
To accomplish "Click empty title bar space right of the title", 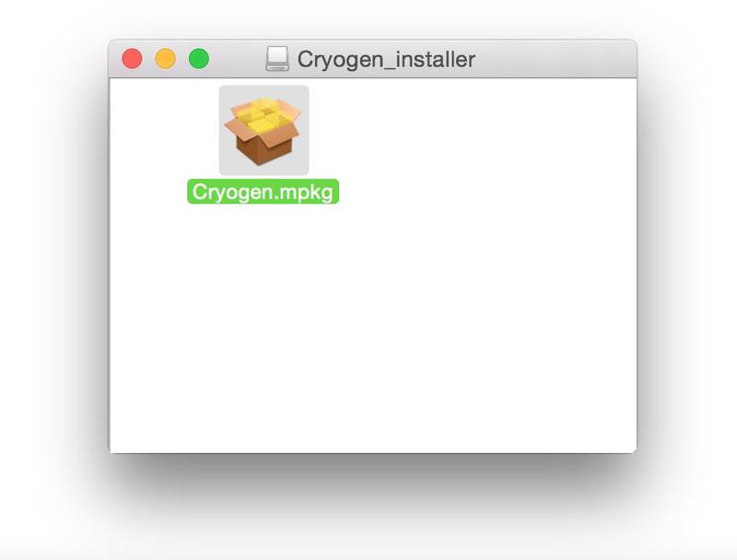I will click(x=555, y=59).
